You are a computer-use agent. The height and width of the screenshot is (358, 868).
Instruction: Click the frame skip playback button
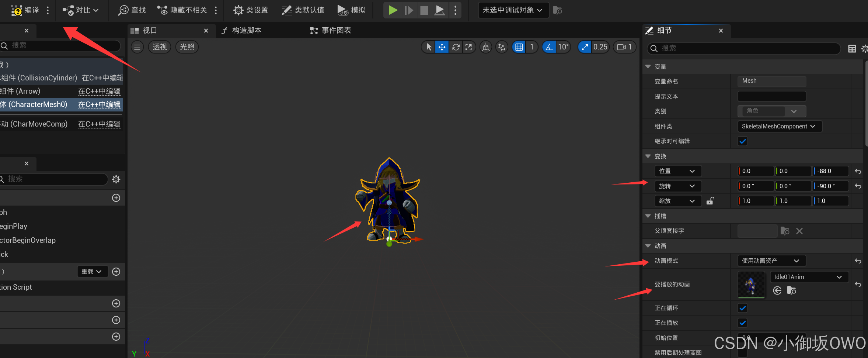[408, 10]
